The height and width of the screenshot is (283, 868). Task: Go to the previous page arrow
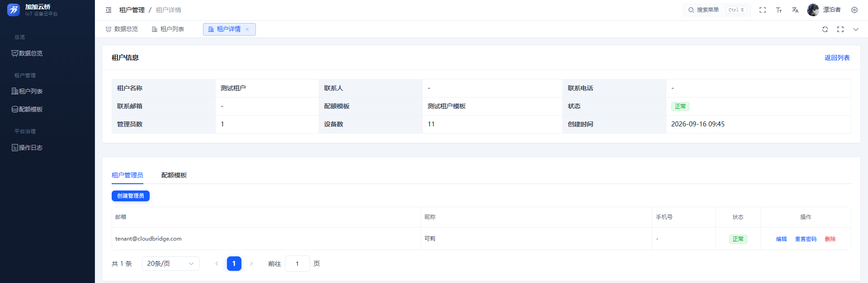pos(217,264)
